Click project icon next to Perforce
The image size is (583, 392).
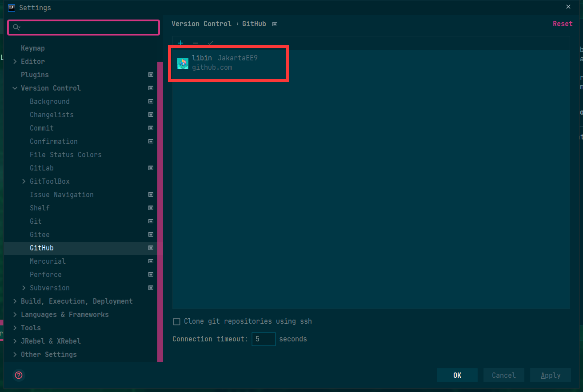151,274
